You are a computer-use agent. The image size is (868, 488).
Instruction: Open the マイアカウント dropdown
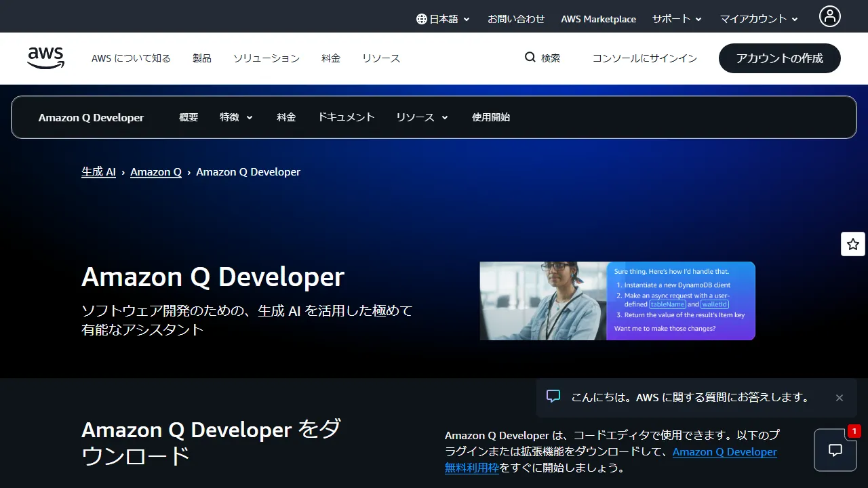pos(757,19)
